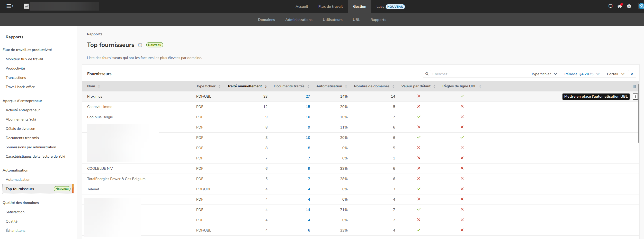This screenshot has height=239, width=644.
Task: Open the user profile avatar
Action: click(641, 6)
